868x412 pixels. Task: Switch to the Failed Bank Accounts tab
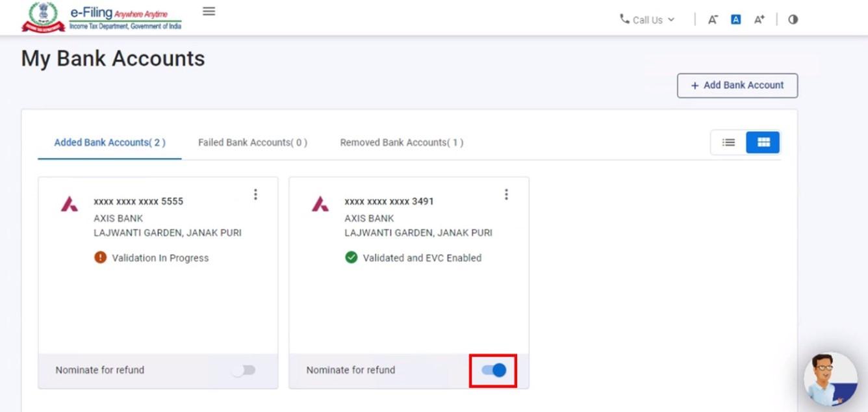(x=253, y=142)
